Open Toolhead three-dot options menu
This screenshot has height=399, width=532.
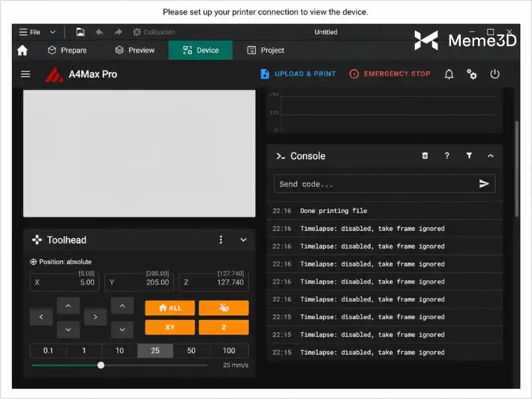[x=221, y=240]
